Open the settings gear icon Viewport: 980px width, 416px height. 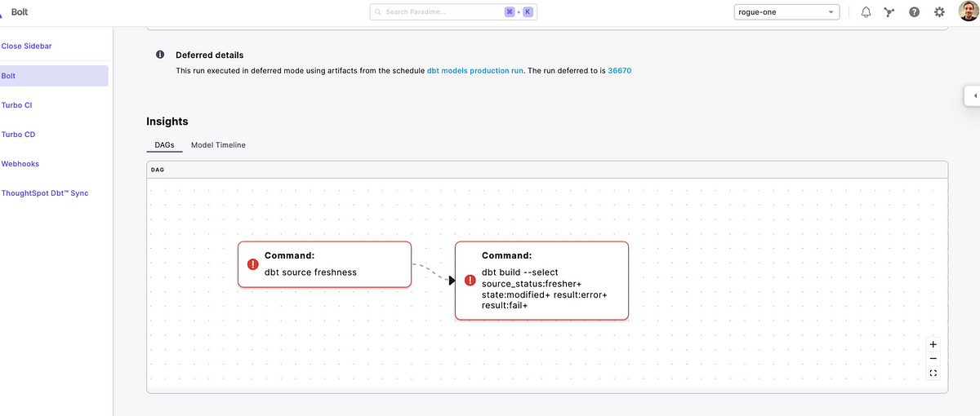[939, 12]
